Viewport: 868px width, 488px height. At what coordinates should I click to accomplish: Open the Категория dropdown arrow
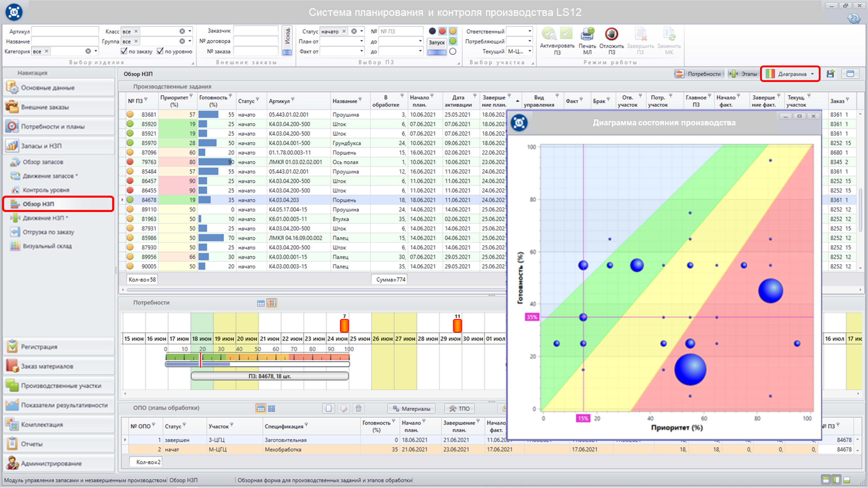tap(96, 51)
